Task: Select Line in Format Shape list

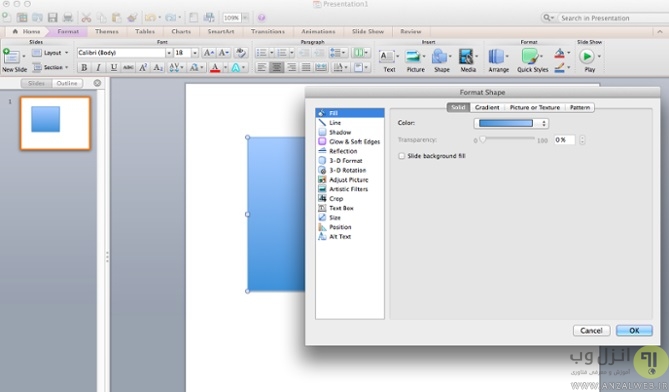Action: click(350, 123)
